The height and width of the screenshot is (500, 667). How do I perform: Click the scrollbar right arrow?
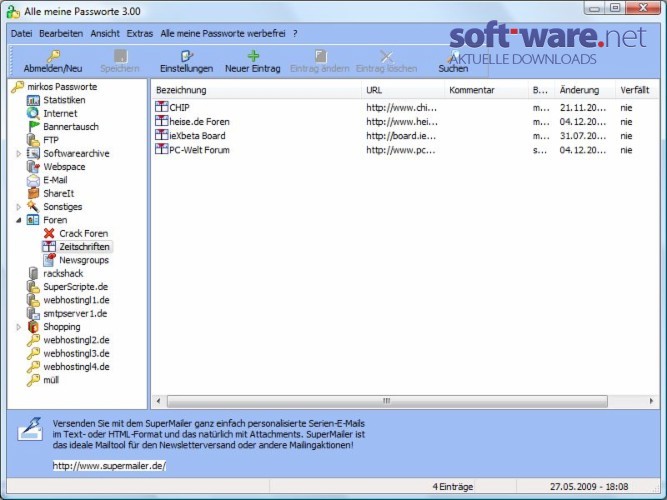click(651, 401)
